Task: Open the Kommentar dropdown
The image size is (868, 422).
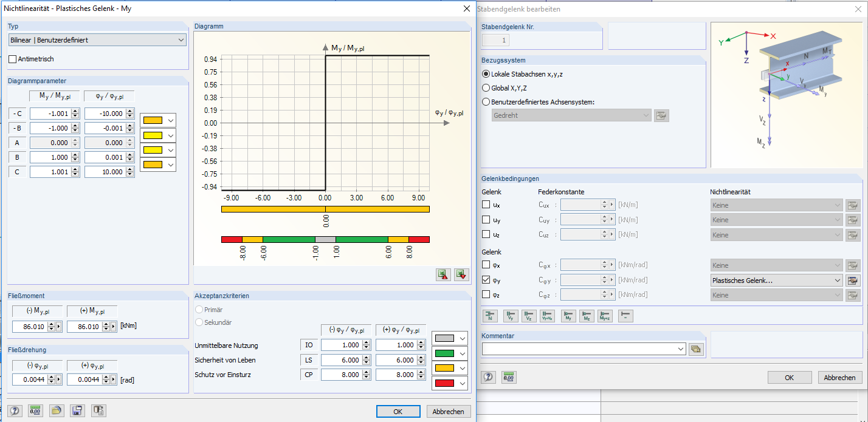Action: (x=680, y=349)
